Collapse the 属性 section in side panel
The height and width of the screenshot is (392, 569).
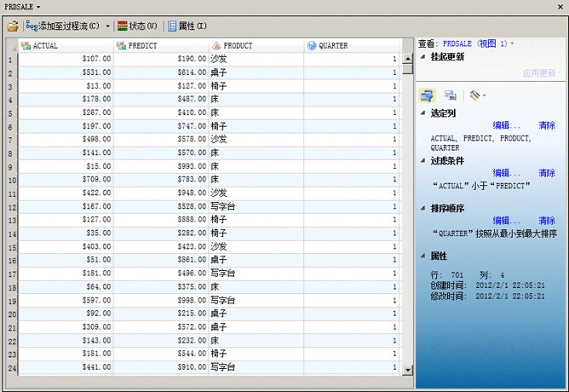point(422,256)
